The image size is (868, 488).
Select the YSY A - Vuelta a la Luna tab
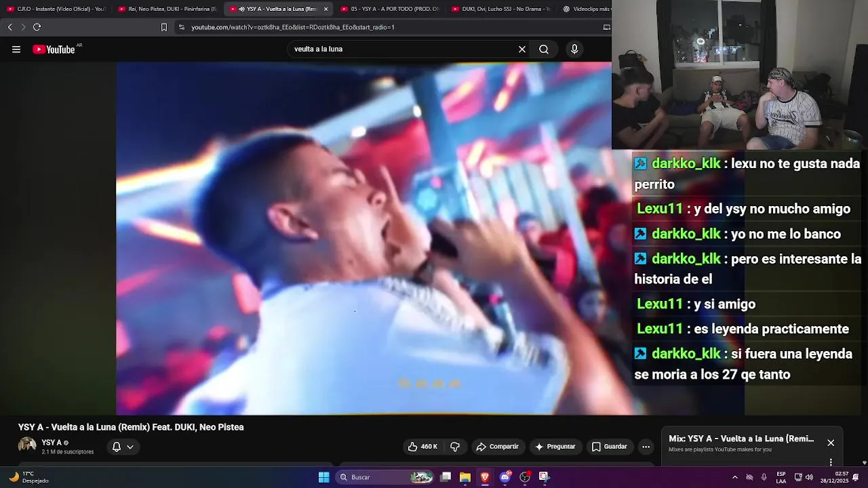277,9
